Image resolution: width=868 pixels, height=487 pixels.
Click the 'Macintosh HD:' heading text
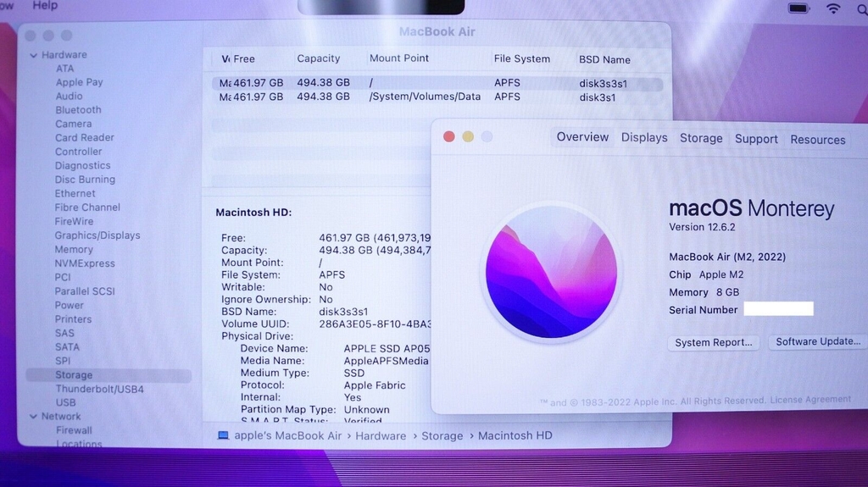pos(253,213)
